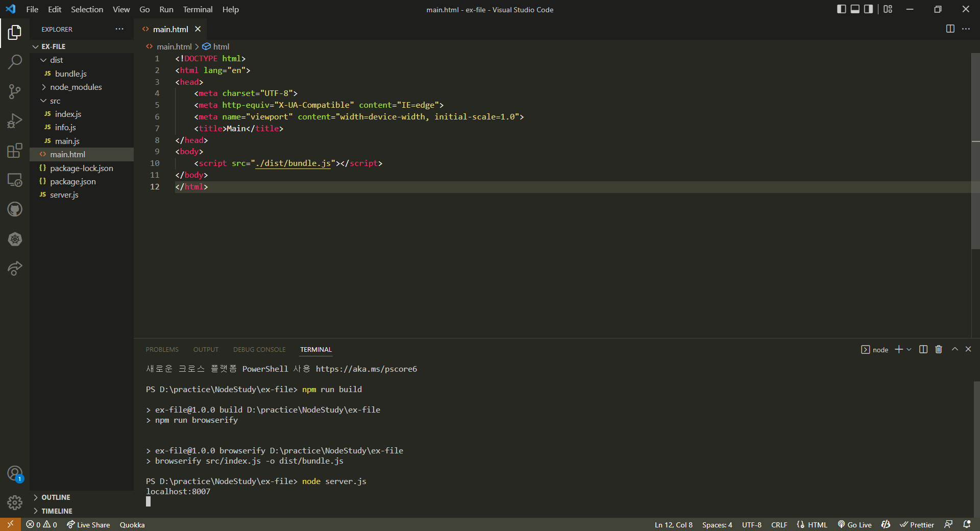Expand the TIMELINE section
Viewport: 980px width, 531px height.
click(x=82, y=511)
